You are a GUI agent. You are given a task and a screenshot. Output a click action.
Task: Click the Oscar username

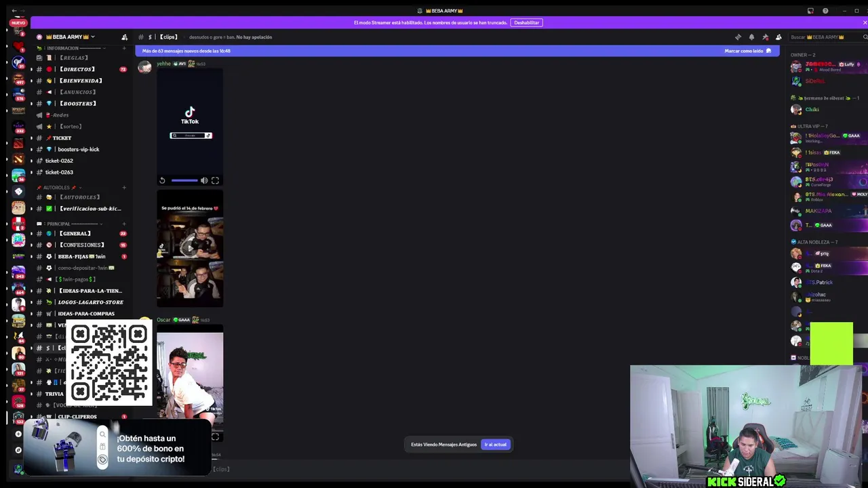point(163,320)
